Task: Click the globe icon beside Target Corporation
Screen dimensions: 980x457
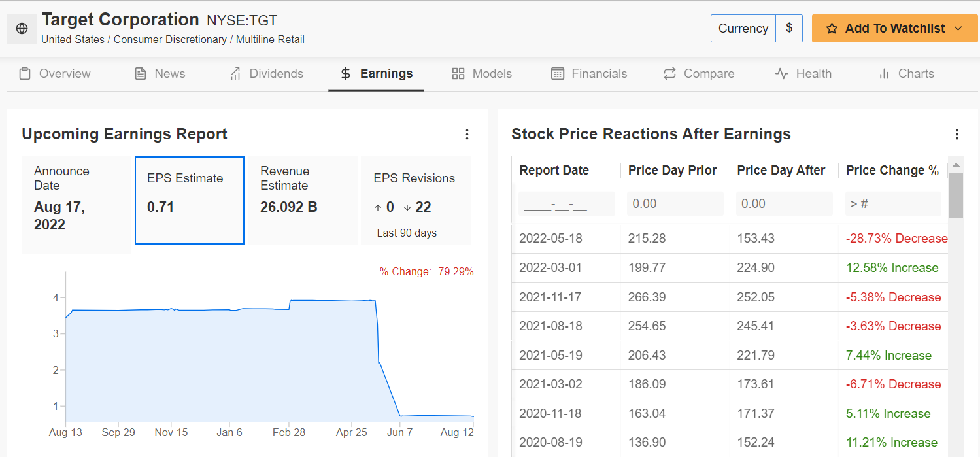Action: [x=22, y=29]
